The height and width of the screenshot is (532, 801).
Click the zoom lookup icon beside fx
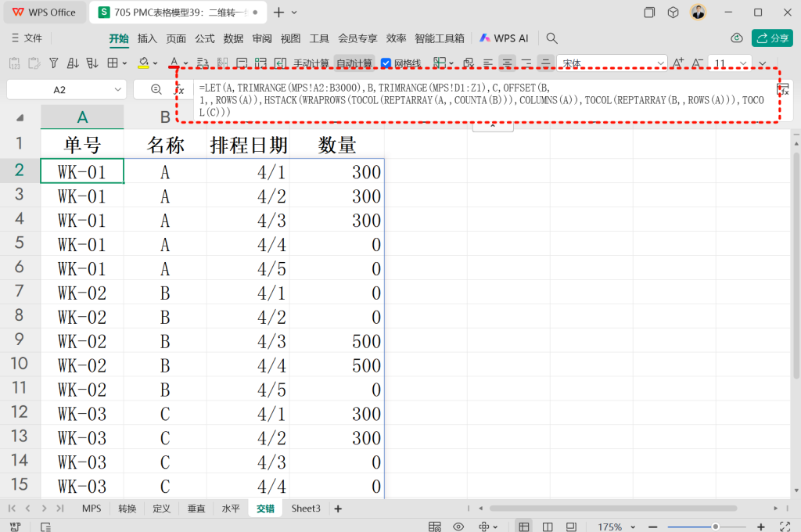point(156,89)
